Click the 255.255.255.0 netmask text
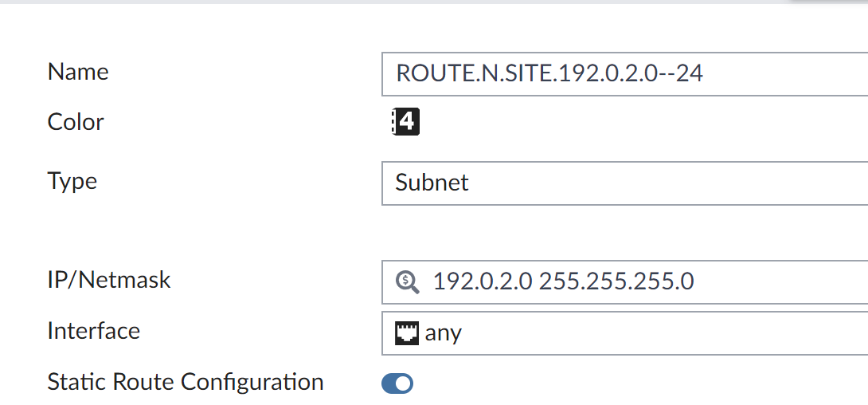 (616, 281)
